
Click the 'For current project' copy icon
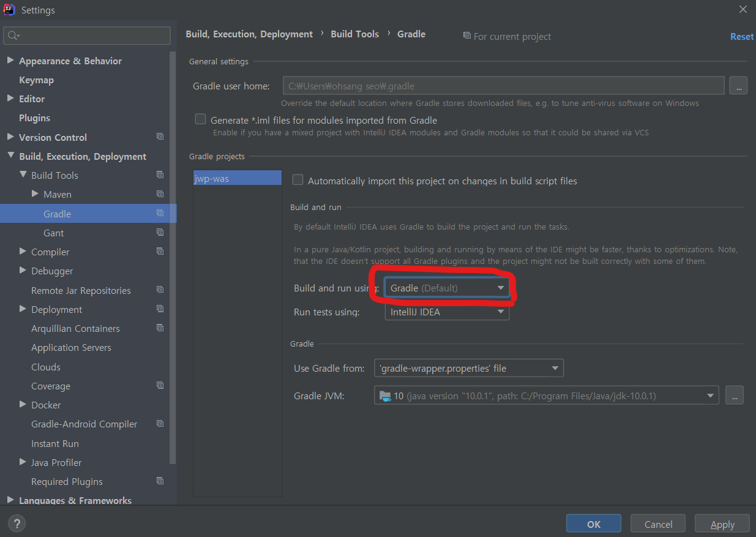[467, 36]
